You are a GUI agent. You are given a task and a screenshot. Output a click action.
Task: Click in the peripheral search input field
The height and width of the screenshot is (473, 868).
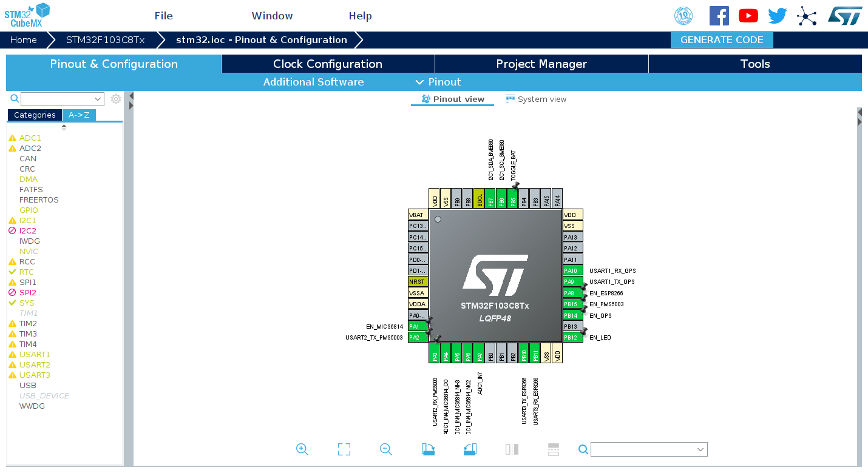pyautogui.click(x=57, y=99)
